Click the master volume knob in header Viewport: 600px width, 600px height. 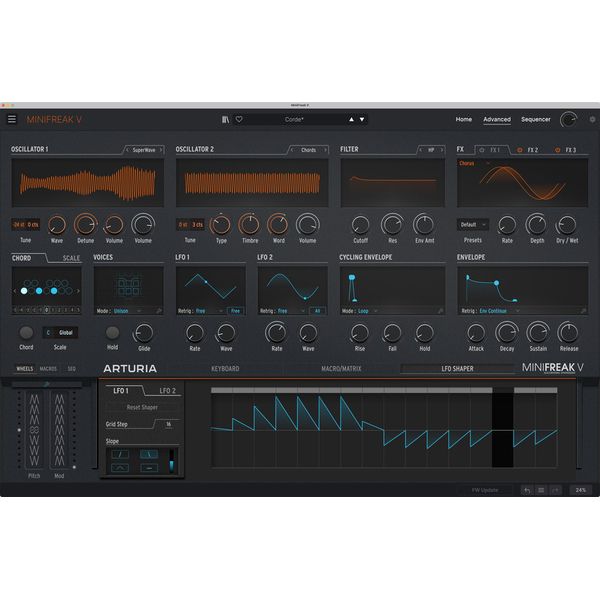coord(569,119)
